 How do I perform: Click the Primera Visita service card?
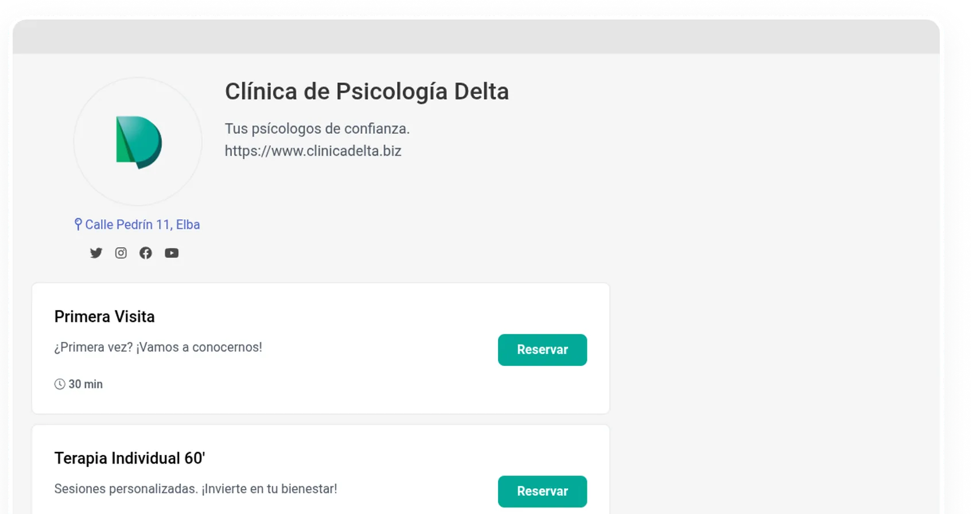pos(320,348)
